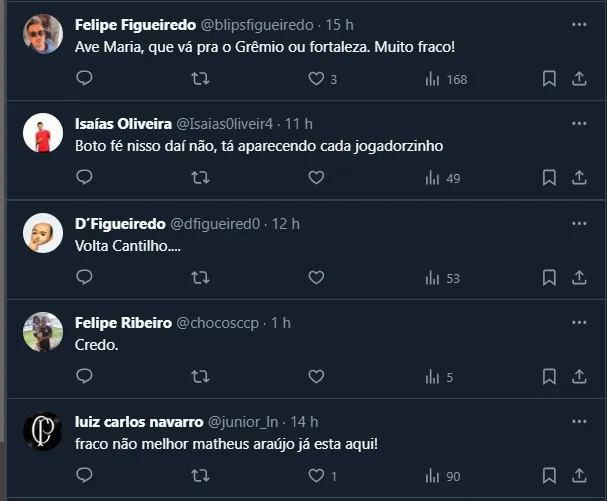607x501 pixels.
Task: Reply to luiz carlos navarro's tweet
Action: click(x=85, y=476)
